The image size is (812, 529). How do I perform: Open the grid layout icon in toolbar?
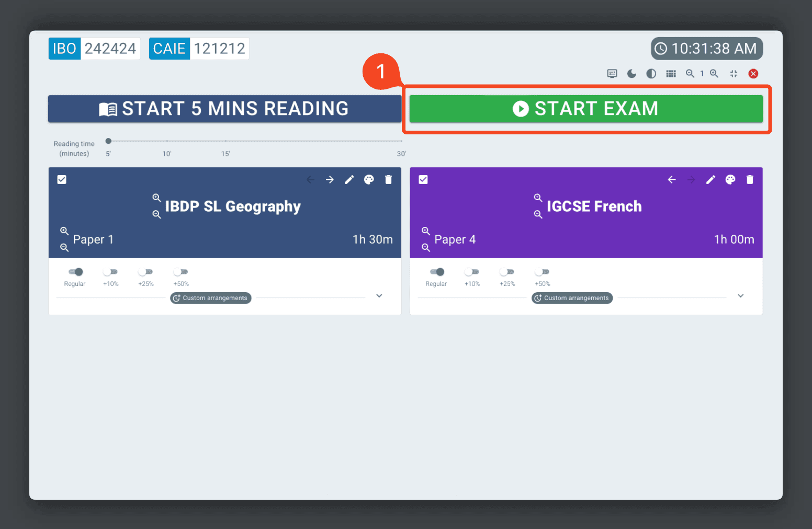coord(671,74)
